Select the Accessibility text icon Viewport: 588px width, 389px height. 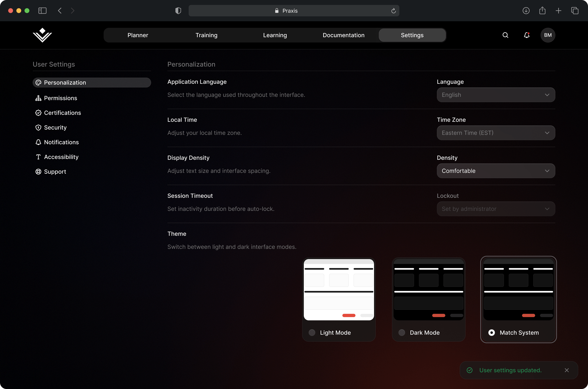click(x=38, y=157)
